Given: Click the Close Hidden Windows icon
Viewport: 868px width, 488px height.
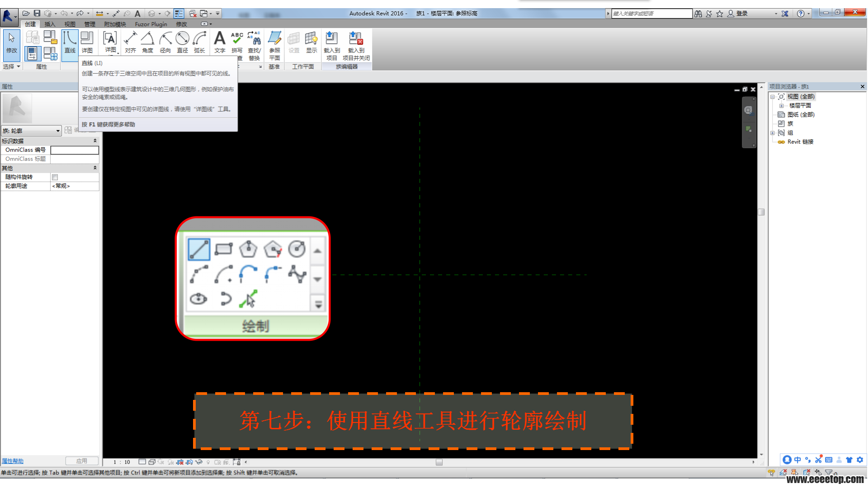Looking at the screenshot, I should pos(193,14).
